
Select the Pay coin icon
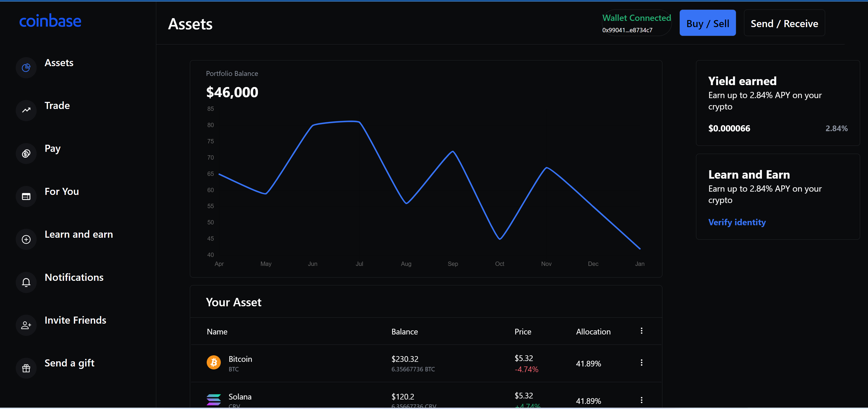(26, 153)
